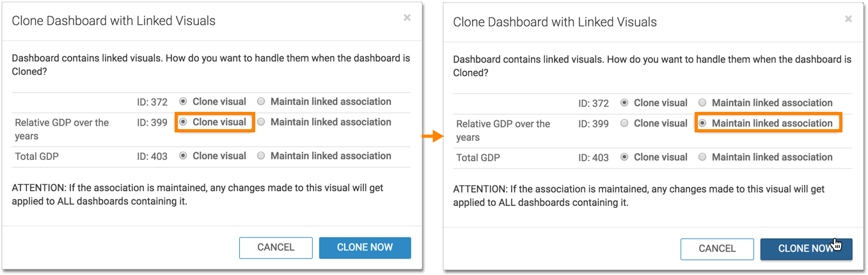Close the left Clone Dashboard dialog

(x=407, y=18)
